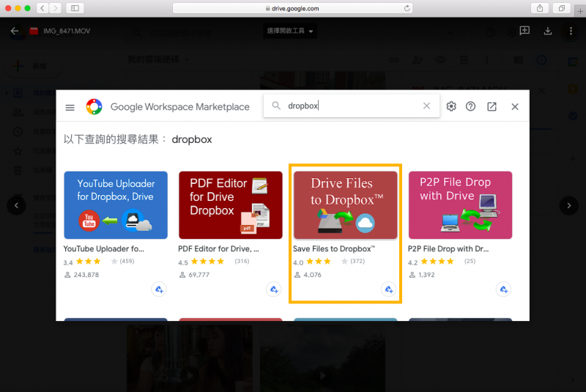The height and width of the screenshot is (392, 586).
Task: Open Marketplace settings gear
Action: pos(451,106)
